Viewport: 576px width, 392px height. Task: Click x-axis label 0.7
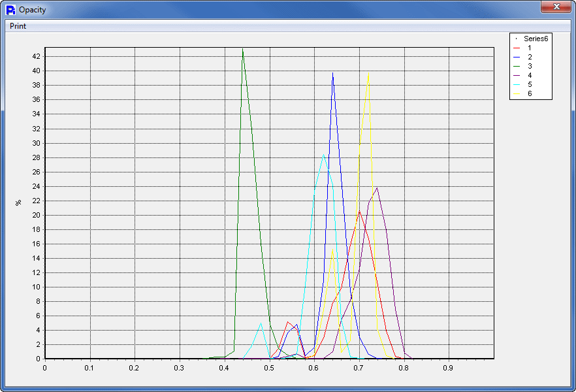[x=359, y=368]
